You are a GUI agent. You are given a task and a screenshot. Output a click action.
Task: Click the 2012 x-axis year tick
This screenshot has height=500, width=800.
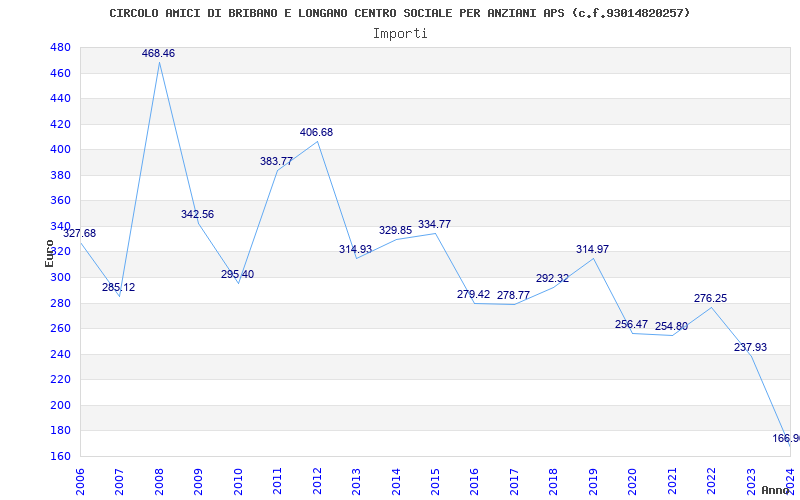[317, 481]
